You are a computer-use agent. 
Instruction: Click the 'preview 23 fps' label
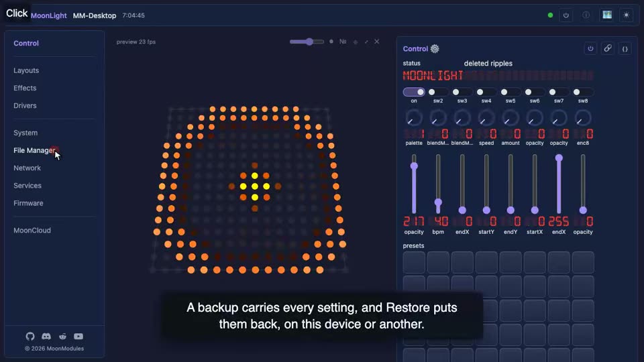tap(136, 42)
